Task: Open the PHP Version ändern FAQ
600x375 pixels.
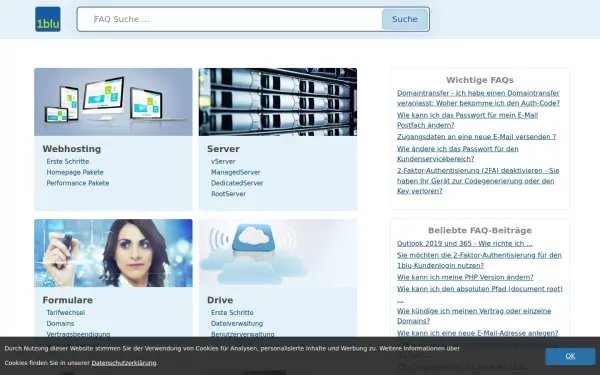Action: [x=465, y=277]
